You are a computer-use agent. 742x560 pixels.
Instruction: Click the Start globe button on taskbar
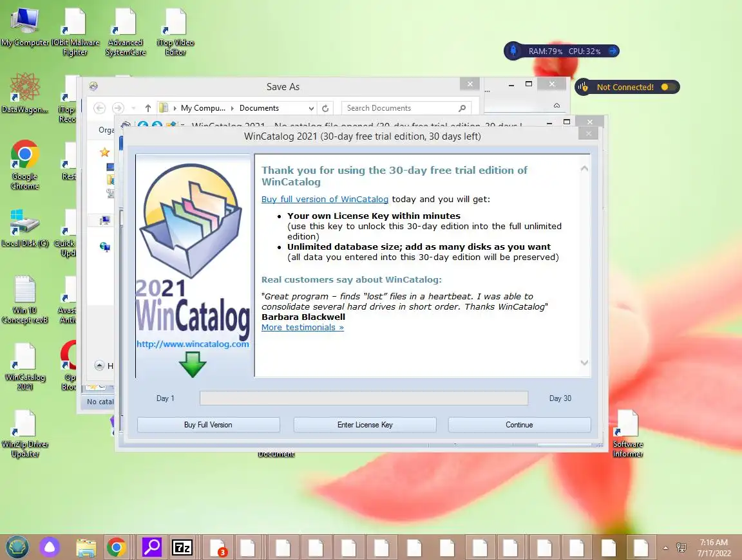point(17,548)
